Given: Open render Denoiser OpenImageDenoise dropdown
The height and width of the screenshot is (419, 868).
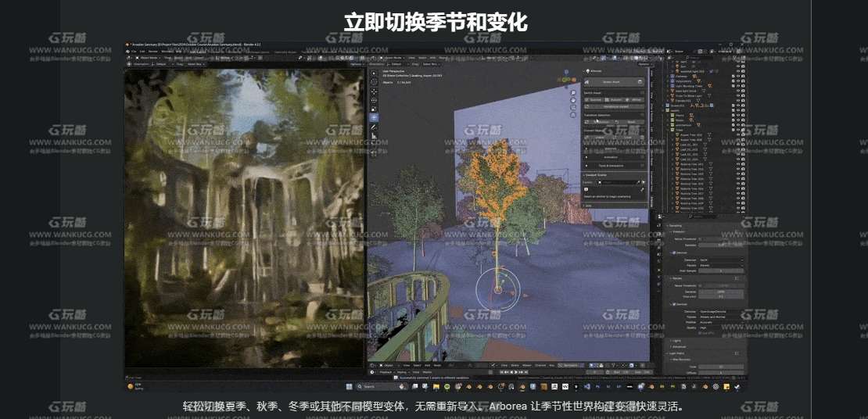Looking at the screenshot, I should coord(721,312).
